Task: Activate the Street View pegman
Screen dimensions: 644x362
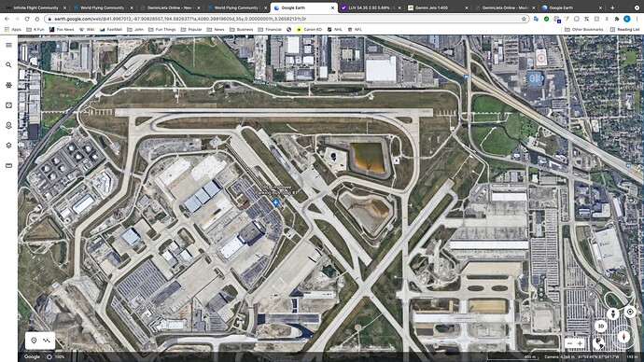Action: pyautogui.click(x=613, y=314)
